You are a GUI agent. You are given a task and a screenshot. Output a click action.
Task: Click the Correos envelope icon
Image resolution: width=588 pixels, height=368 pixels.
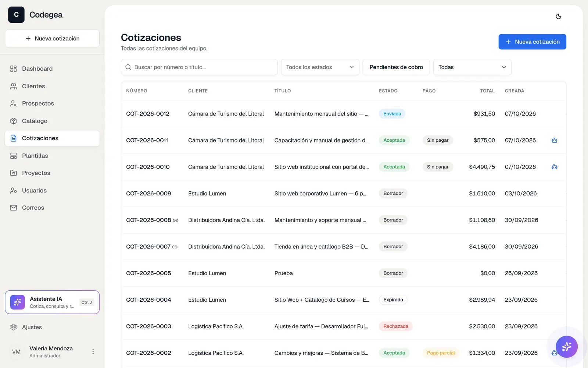tap(14, 208)
